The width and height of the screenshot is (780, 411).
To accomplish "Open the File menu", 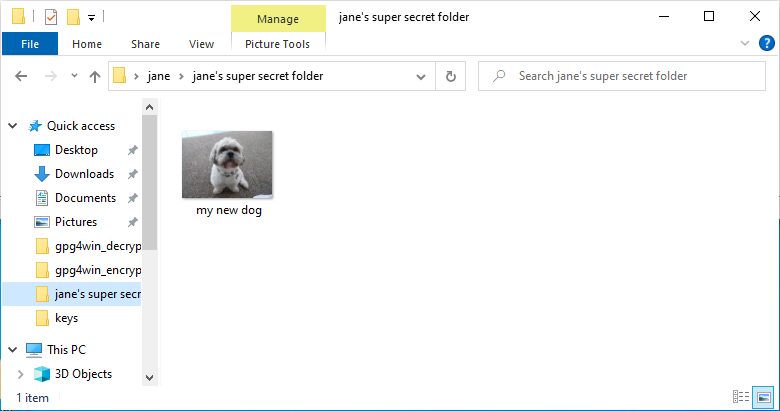I will click(30, 44).
